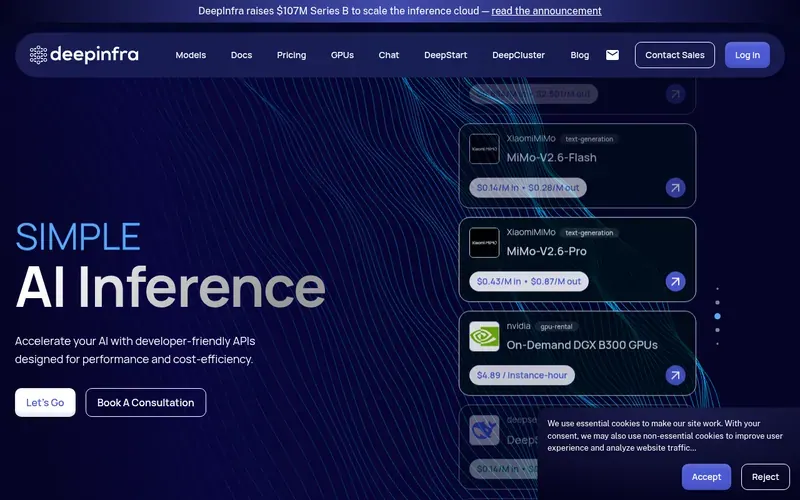Follow the read the announcement link
Viewport: 800px width, 500px height.
546,11
